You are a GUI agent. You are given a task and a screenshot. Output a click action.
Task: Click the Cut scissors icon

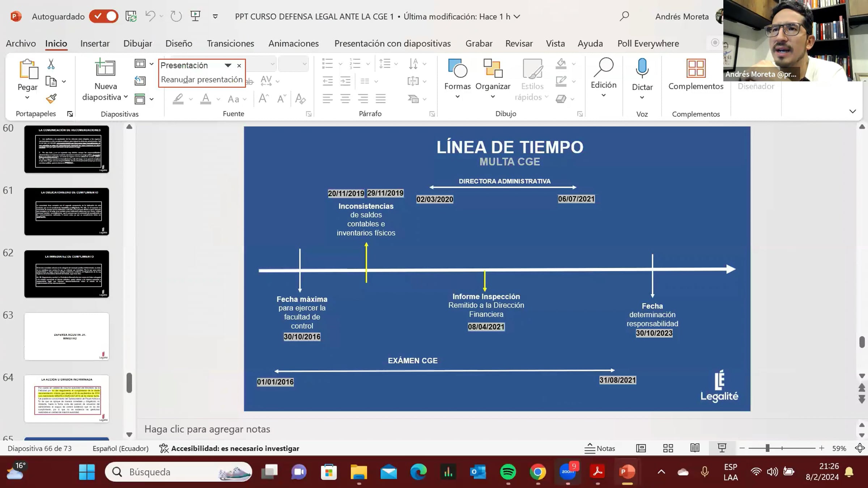(51, 64)
